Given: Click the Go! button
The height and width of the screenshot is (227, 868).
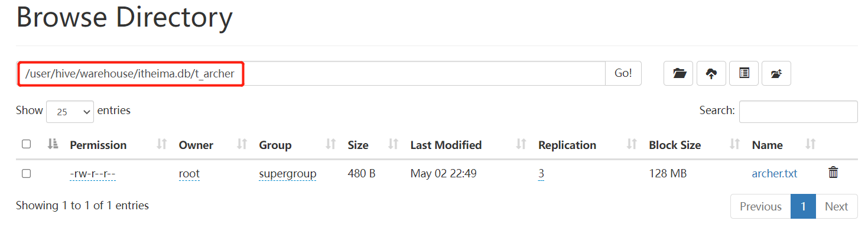Looking at the screenshot, I should [623, 73].
